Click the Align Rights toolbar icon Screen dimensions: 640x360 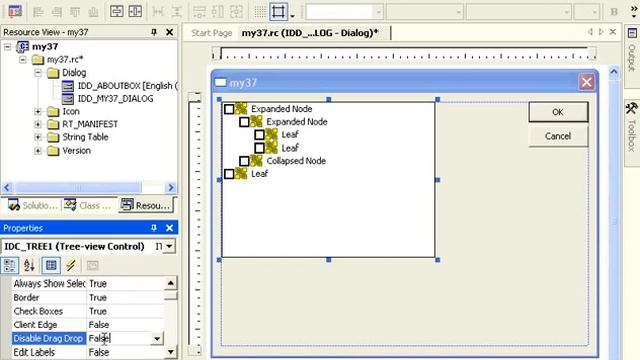(57, 12)
